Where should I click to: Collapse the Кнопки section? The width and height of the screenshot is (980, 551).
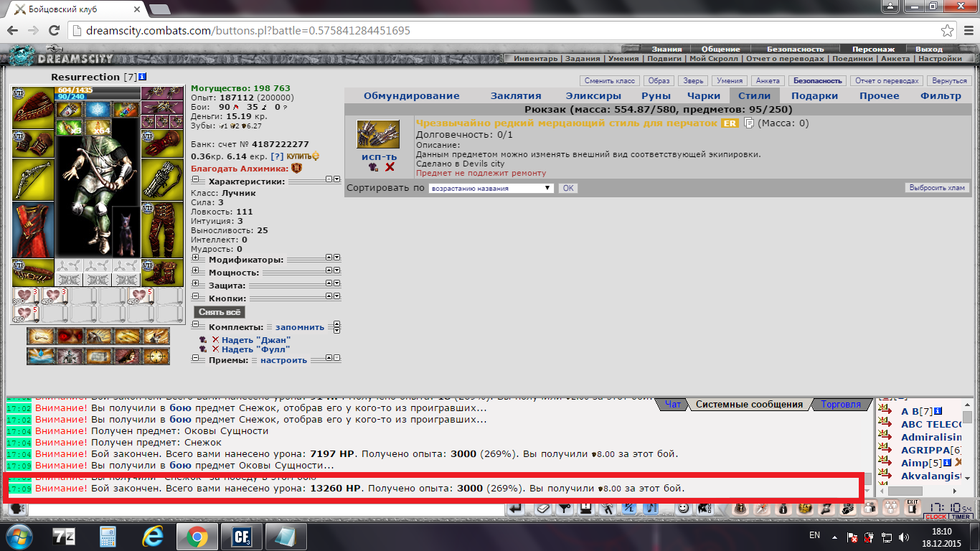[x=194, y=297]
